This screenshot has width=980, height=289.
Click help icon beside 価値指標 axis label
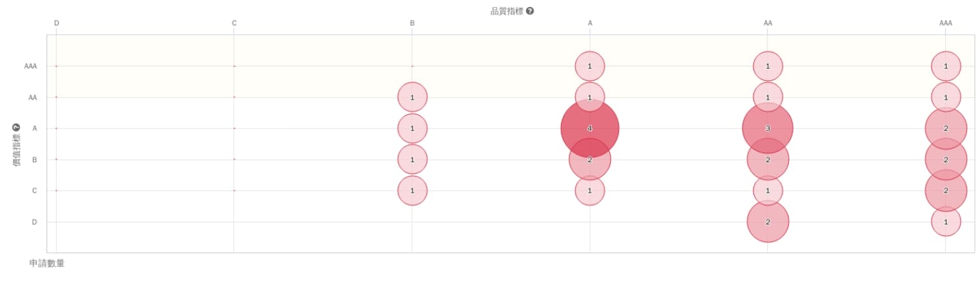[x=17, y=127]
